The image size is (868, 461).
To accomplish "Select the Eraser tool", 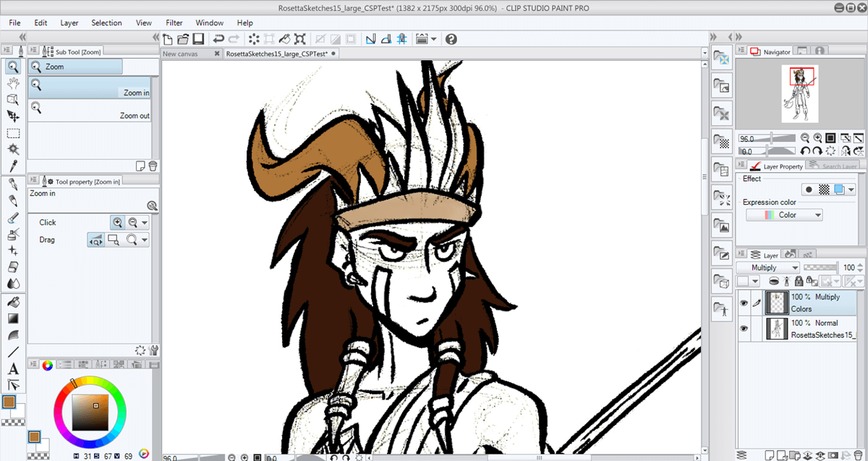I will tap(12, 267).
